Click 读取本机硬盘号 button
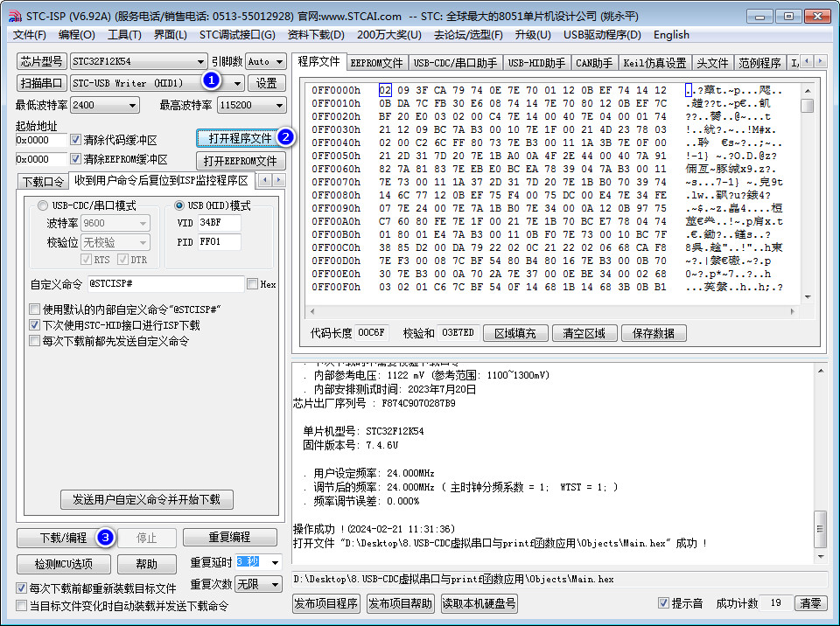Viewport: 840px width, 626px height. [x=479, y=603]
